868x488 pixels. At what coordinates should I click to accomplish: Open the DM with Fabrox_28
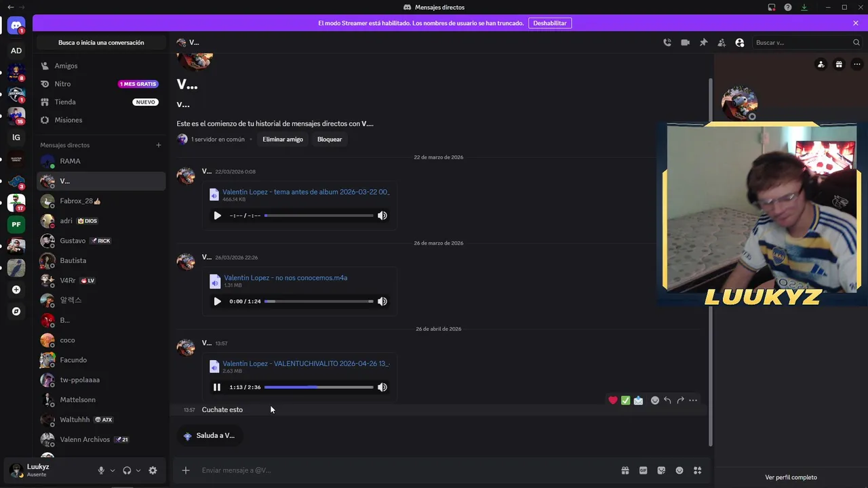point(101,201)
